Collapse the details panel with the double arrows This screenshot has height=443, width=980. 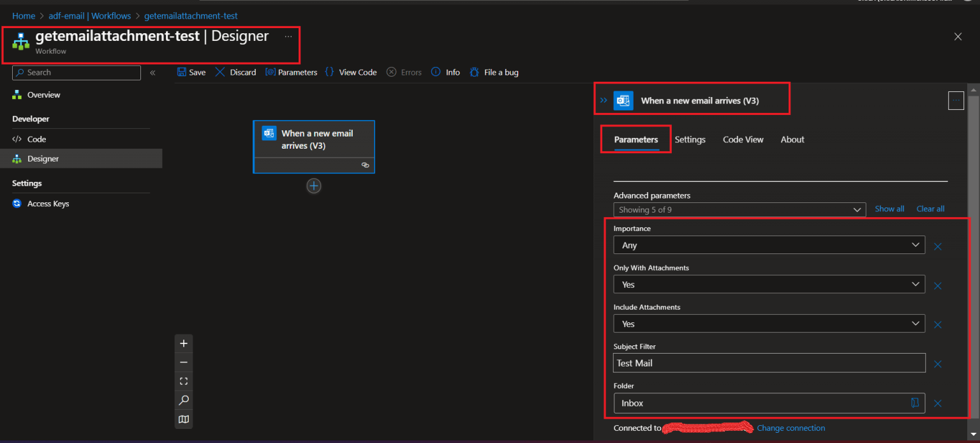(604, 100)
